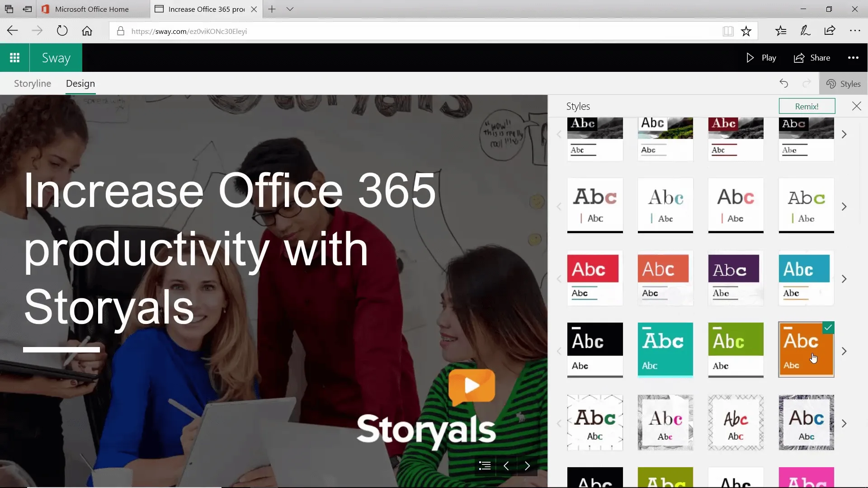Screen dimensions: 868x488
Task: Click the browser back arrow
Action: click(x=12, y=31)
